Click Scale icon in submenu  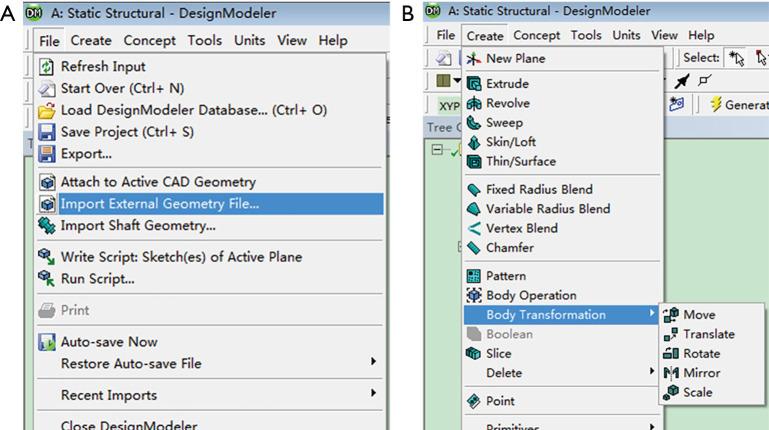tap(671, 393)
